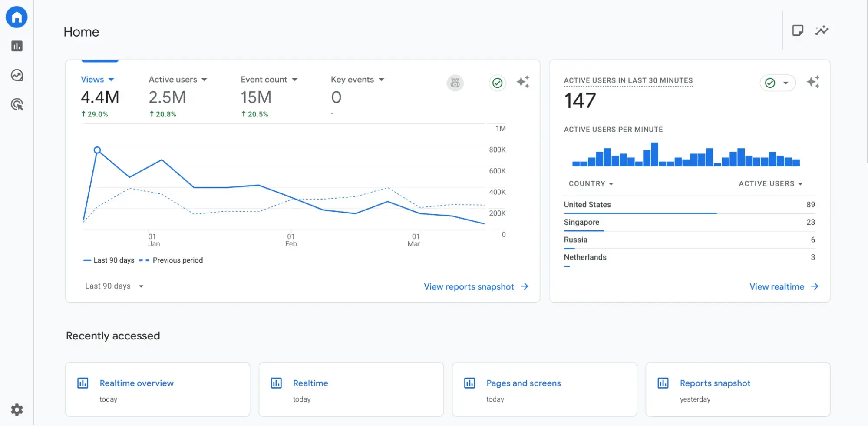Viewport: 868px width, 426px height.
Task: Open the trending insights icon in the header
Action: 822,30
